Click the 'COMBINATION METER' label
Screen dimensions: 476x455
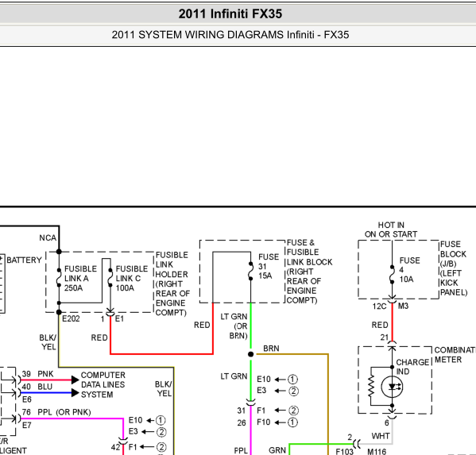click(x=455, y=355)
